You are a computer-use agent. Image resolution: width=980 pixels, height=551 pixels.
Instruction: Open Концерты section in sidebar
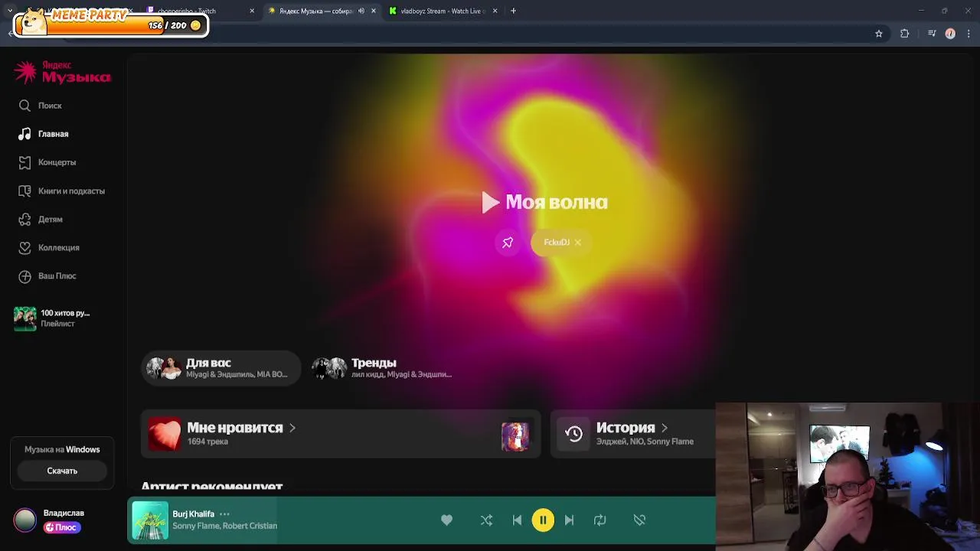pos(47,162)
